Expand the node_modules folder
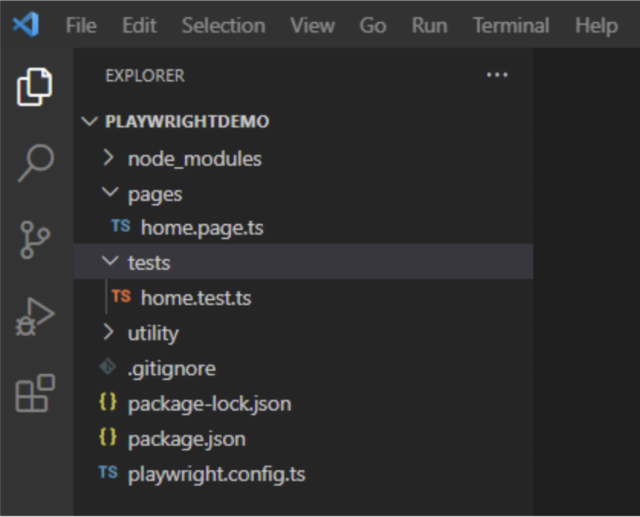Image resolution: width=640 pixels, height=517 pixels. pos(109,158)
